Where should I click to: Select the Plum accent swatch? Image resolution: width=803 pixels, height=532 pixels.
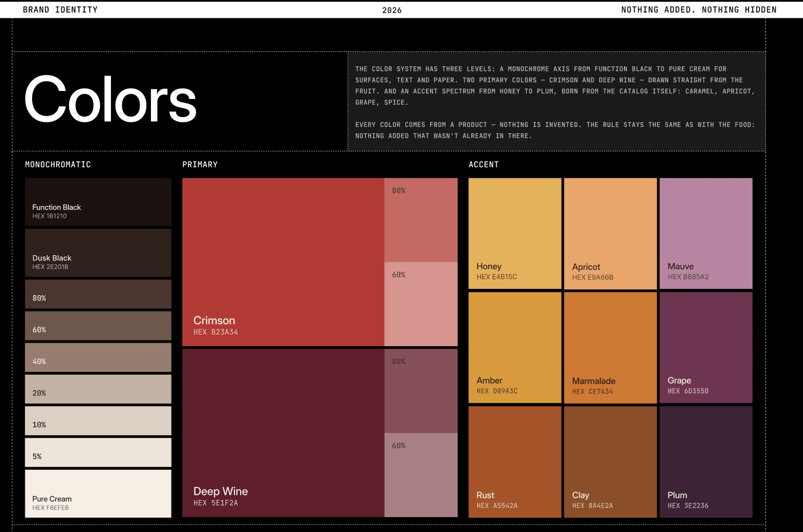tap(706, 462)
